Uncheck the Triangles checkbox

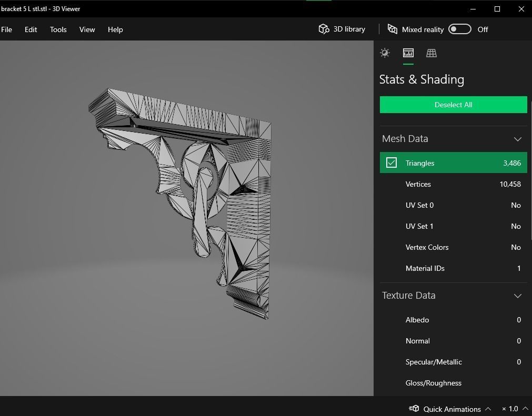click(391, 163)
